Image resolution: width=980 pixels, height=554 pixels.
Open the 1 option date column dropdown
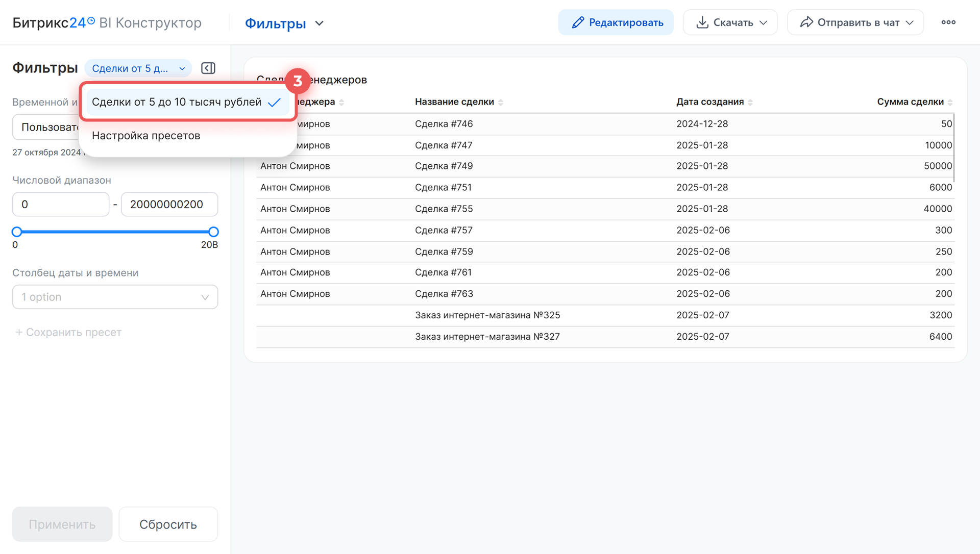point(115,297)
